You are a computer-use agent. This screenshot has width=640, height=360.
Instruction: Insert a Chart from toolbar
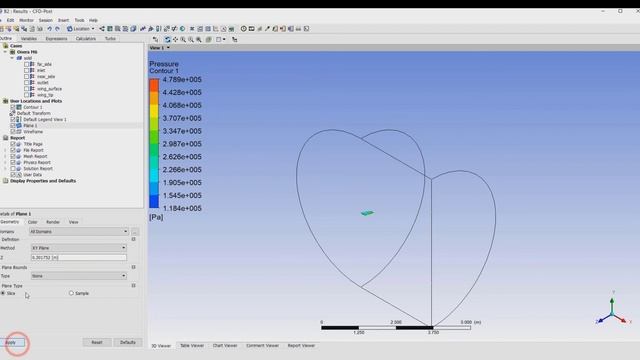point(216,29)
